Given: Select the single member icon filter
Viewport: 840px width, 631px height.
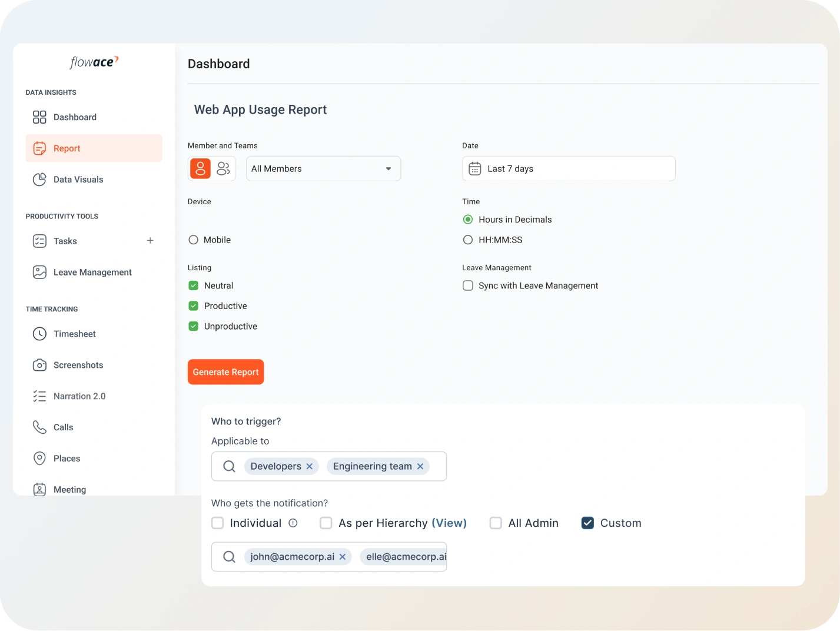Looking at the screenshot, I should click(200, 169).
